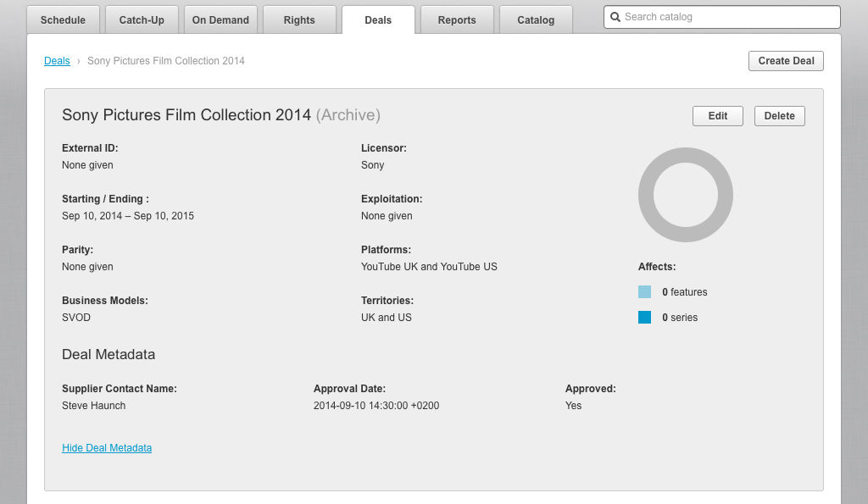This screenshot has width=868, height=504.
Task: Switch to the Catch-Up tab
Action: [x=142, y=20]
